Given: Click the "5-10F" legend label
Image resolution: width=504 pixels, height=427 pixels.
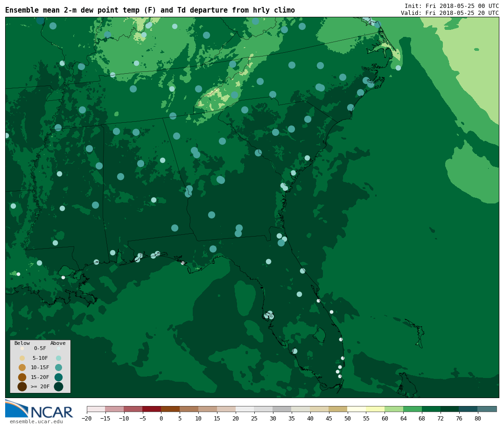Looking at the screenshot, I should (x=40, y=358).
